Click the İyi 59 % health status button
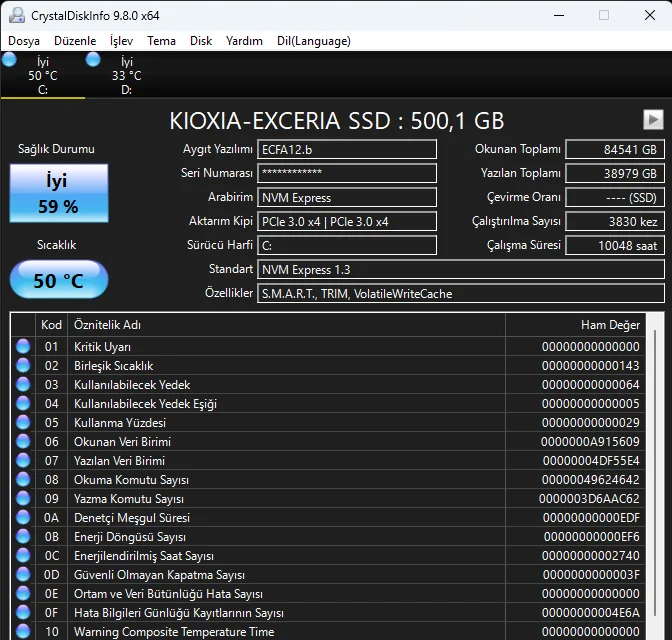Viewport: 672px width, 640px height. [58, 194]
